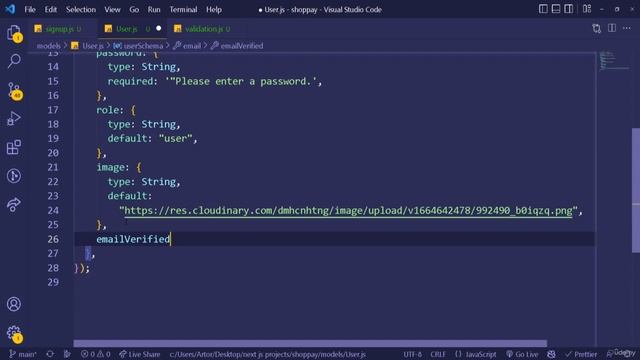Open Problems panel via errors and warnings count
Viewport: 640px width, 360px height.
pyautogui.click(x=95, y=354)
